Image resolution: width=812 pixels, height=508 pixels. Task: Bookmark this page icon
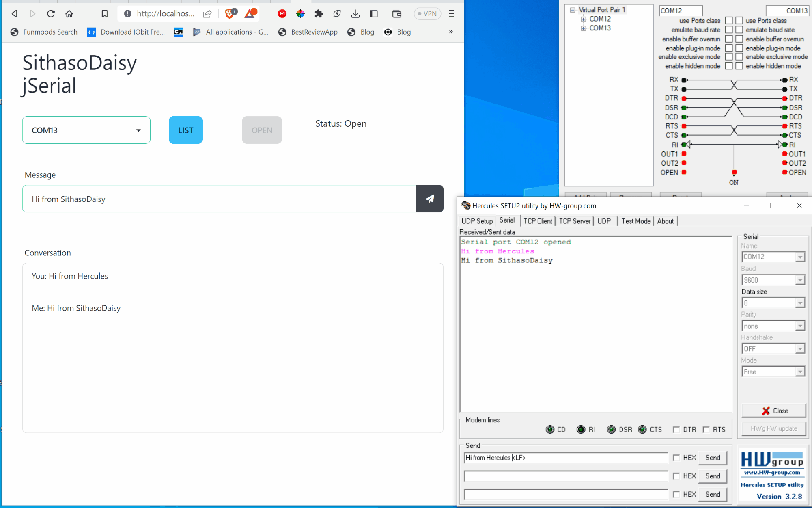point(104,14)
